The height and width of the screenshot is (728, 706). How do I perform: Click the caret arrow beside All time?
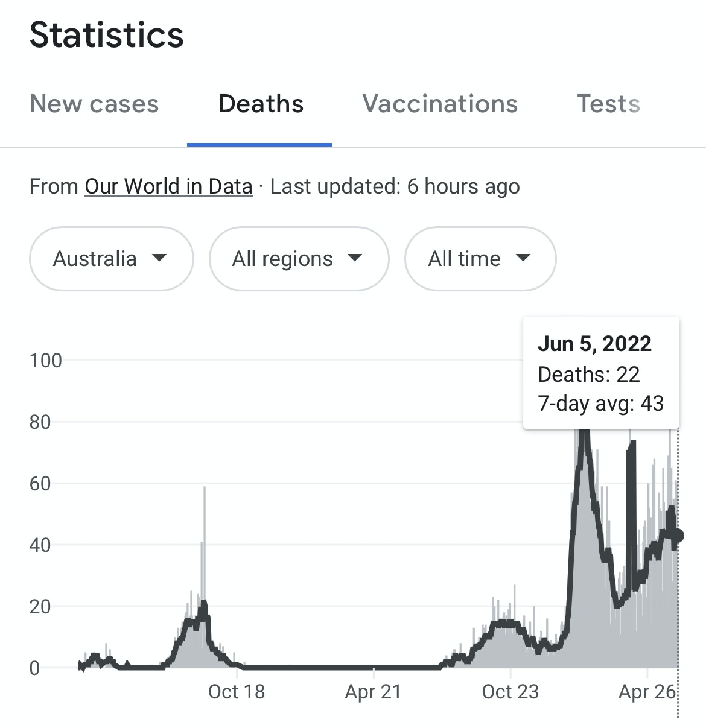[523, 258]
